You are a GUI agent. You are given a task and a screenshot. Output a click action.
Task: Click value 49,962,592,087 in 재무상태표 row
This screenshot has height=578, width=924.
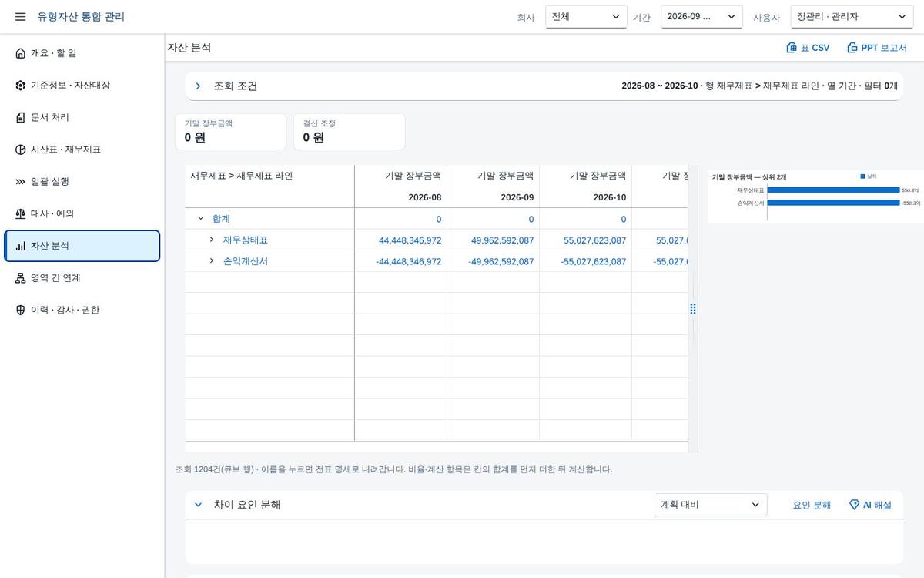[x=502, y=240]
